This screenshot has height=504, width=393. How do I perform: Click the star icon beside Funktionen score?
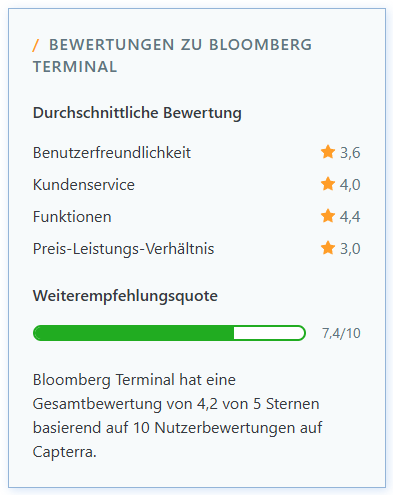coord(328,216)
